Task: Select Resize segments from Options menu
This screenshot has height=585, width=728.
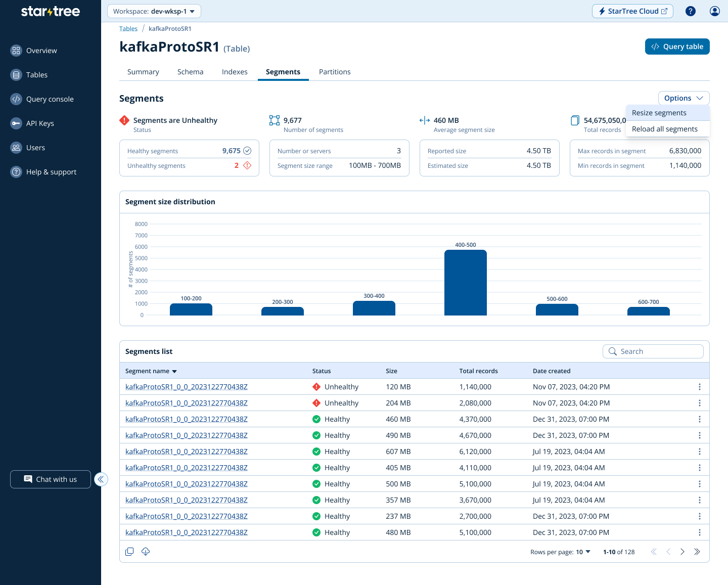Action: (659, 113)
